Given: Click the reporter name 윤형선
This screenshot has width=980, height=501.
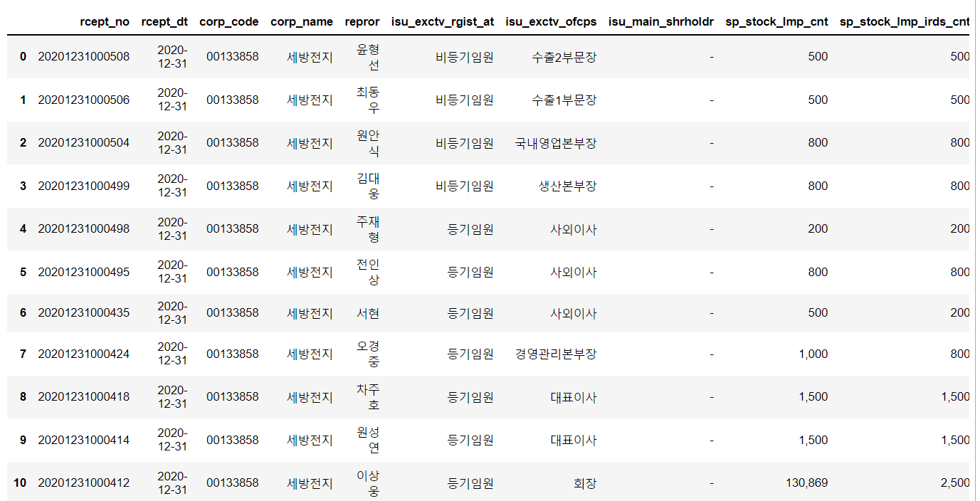Looking at the screenshot, I should 368,56.
